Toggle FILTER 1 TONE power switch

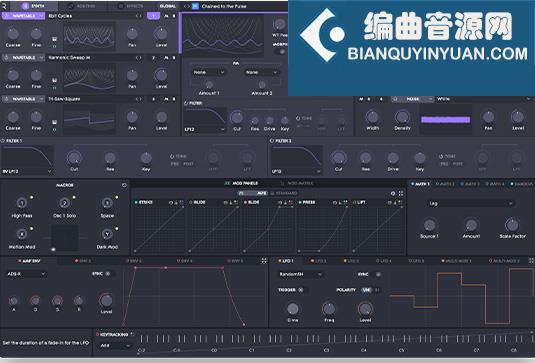point(172,157)
